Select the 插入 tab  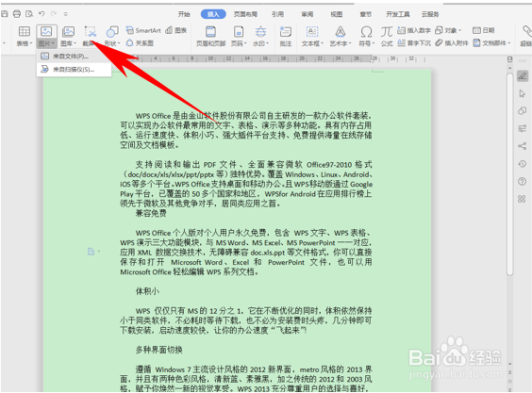[x=213, y=14]
